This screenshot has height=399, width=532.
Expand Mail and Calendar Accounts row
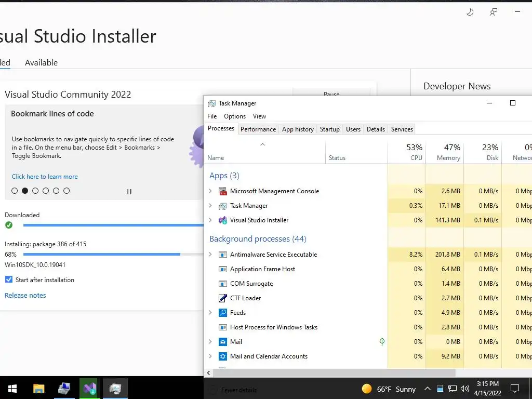tap(210, 356)
